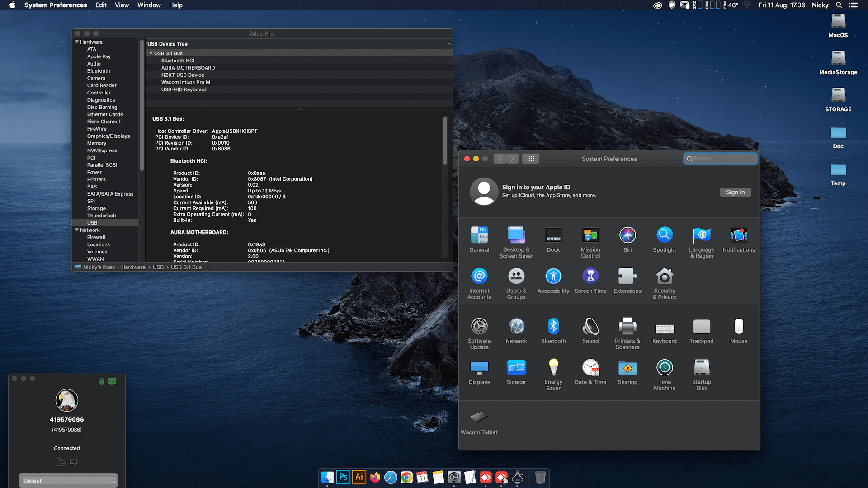Open the View menu in menu bar

pyautogui.click(x=122, y=5)
